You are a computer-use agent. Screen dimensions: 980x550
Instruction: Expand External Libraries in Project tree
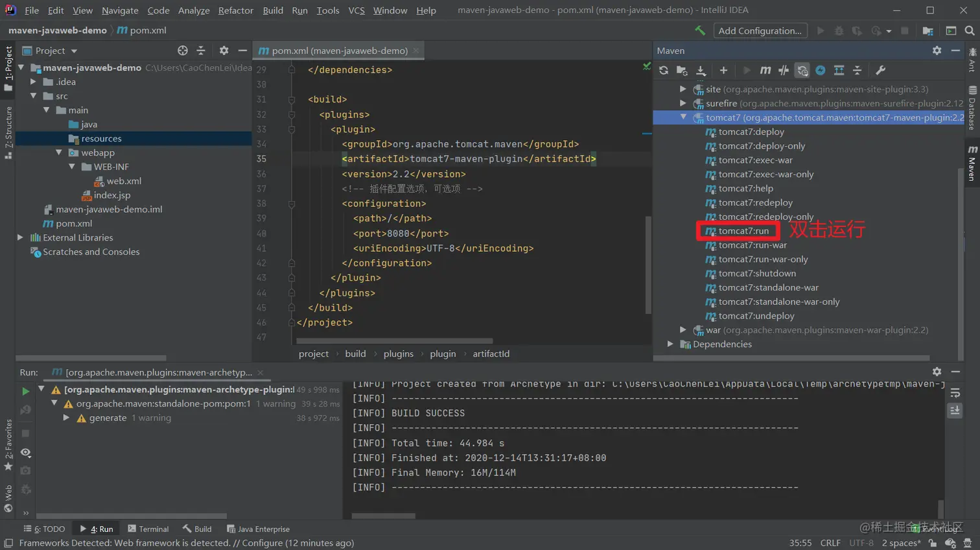[x=20, y=237]
